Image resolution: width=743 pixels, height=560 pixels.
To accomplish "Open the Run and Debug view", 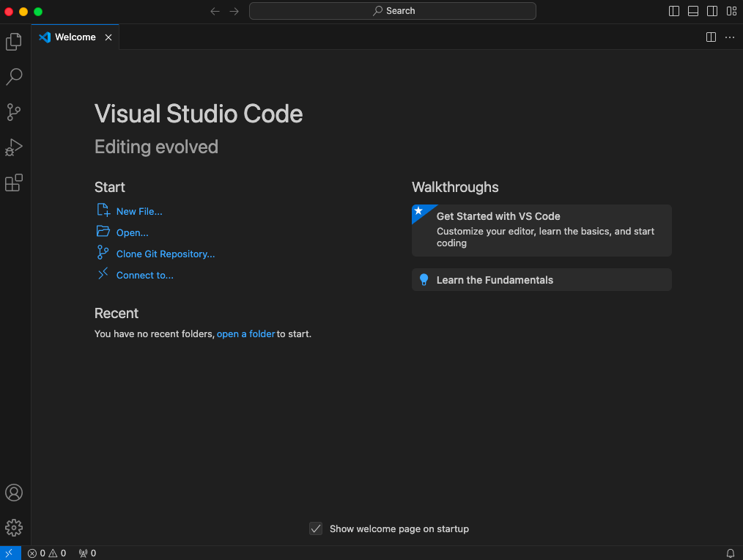I will click(x=14, y=147).
